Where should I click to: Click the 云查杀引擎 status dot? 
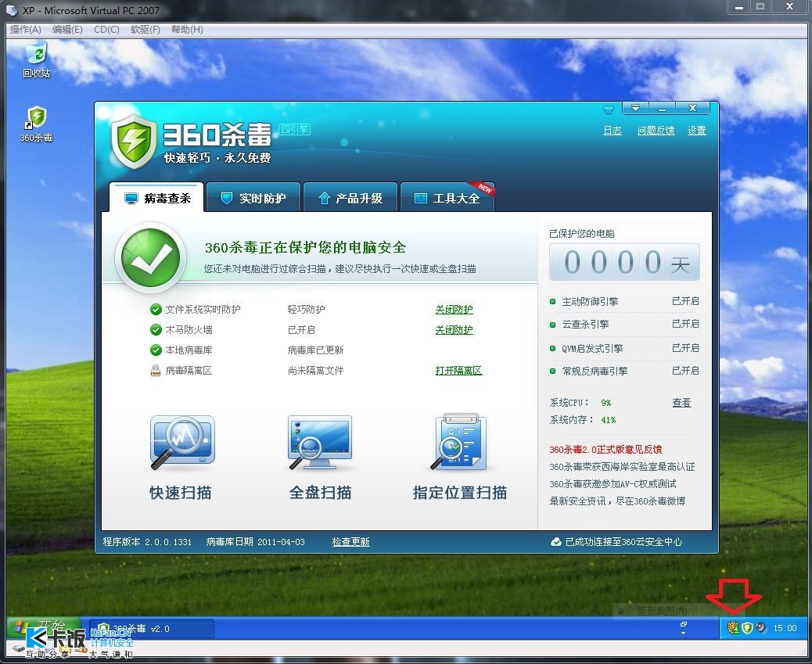pos(552,325)
